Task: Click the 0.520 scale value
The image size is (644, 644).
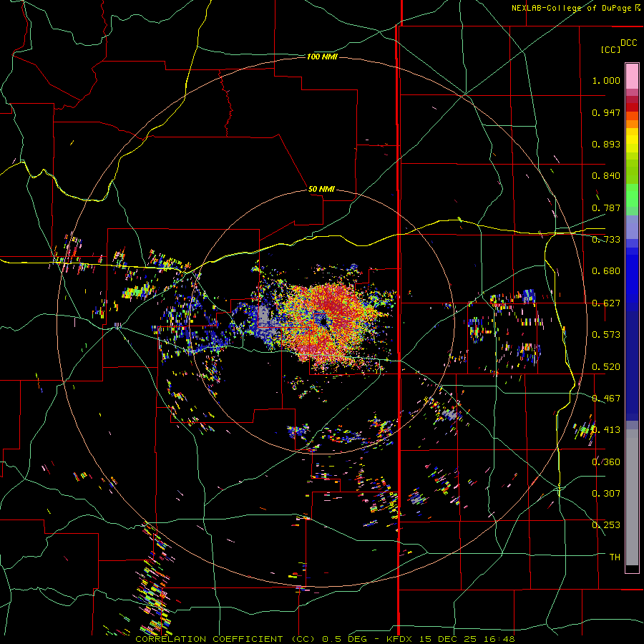Action: click(606, 366)
